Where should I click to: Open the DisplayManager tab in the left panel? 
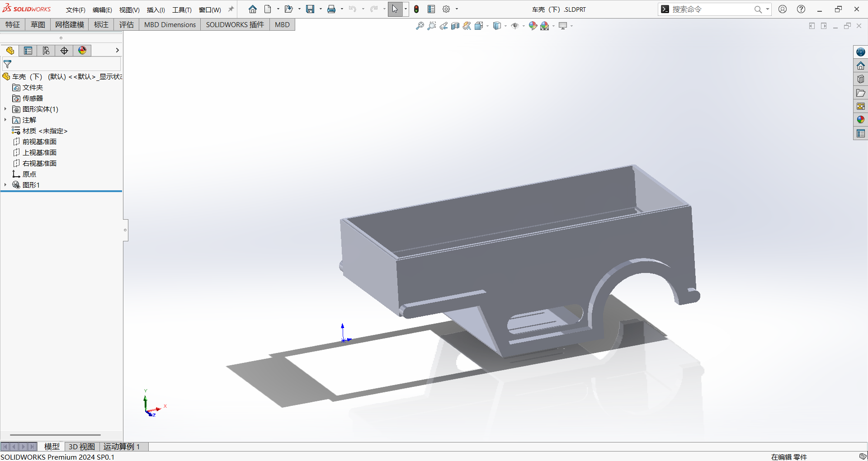click(82, 51)
